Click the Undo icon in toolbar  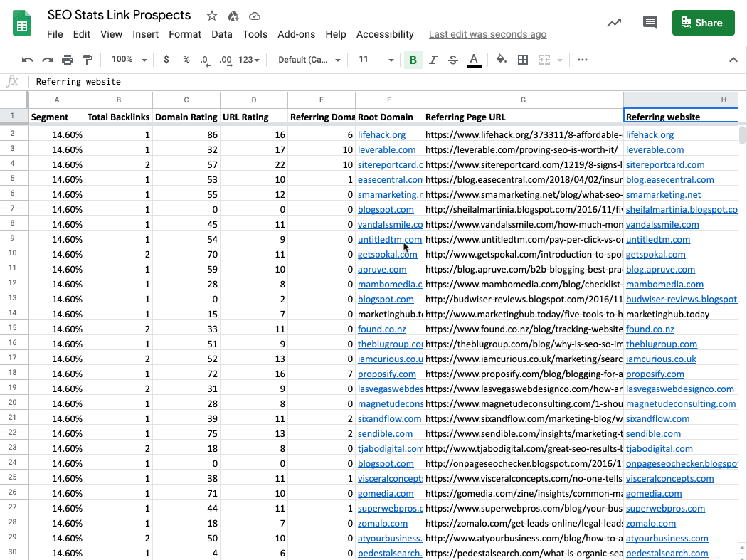(28, 60)
